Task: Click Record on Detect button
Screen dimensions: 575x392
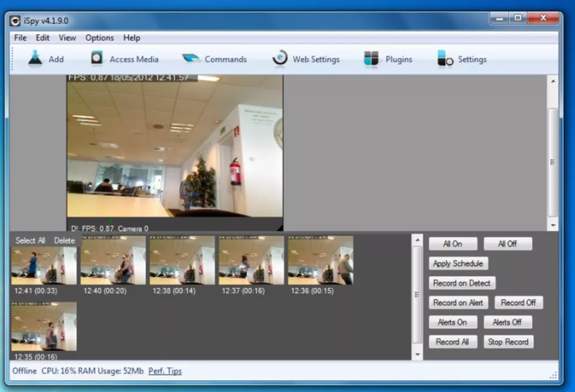Action: [462, 283]
